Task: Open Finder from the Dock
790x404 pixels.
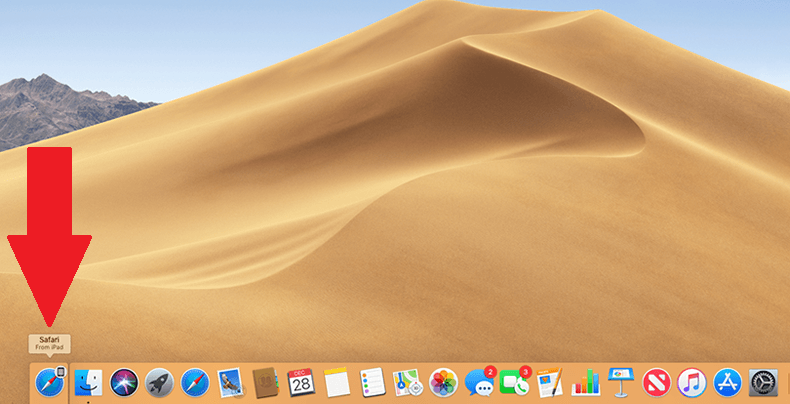Action: point(88,383)
